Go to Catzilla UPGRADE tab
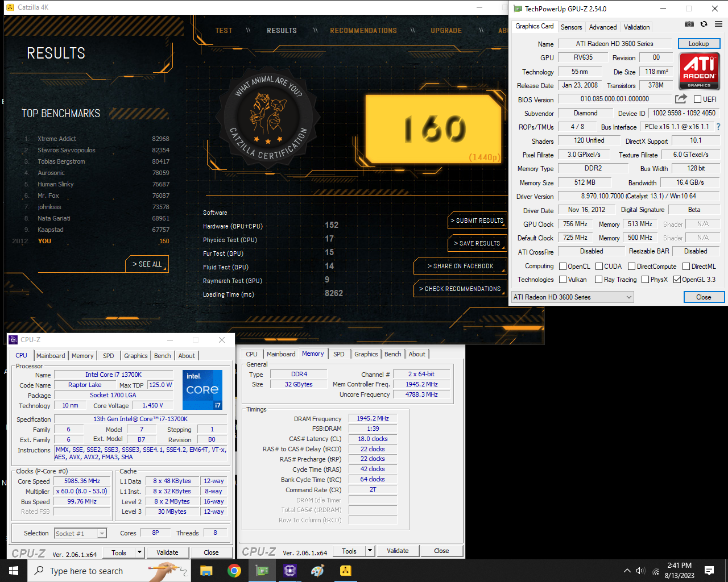 coord(446,31)
